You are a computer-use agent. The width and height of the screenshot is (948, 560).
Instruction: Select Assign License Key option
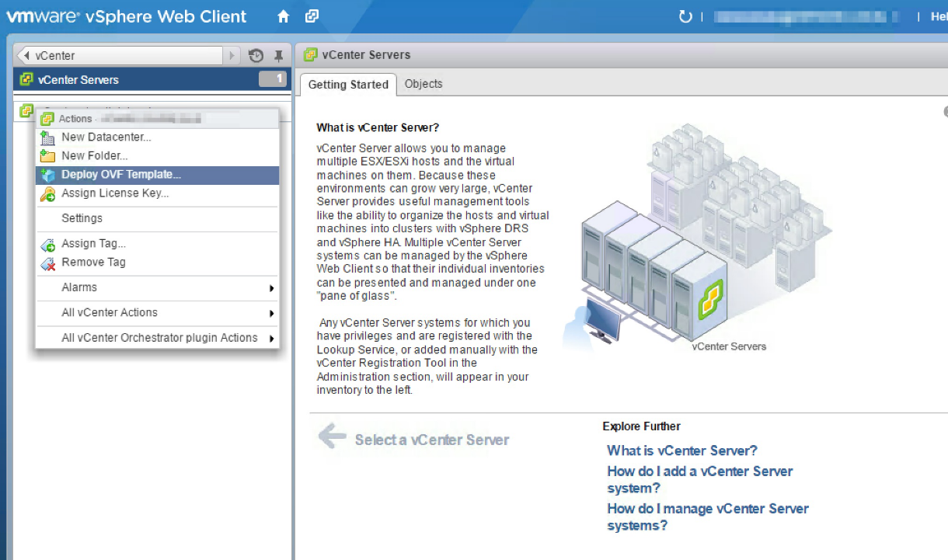click(158, 193)
